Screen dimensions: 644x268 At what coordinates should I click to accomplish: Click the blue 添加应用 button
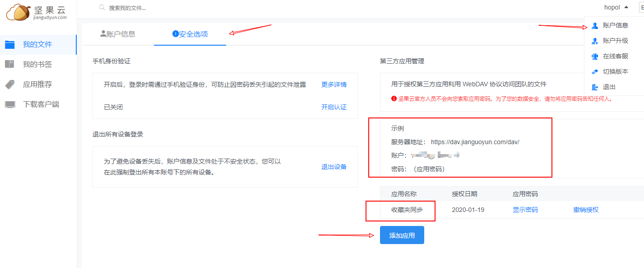coord(402,235)
